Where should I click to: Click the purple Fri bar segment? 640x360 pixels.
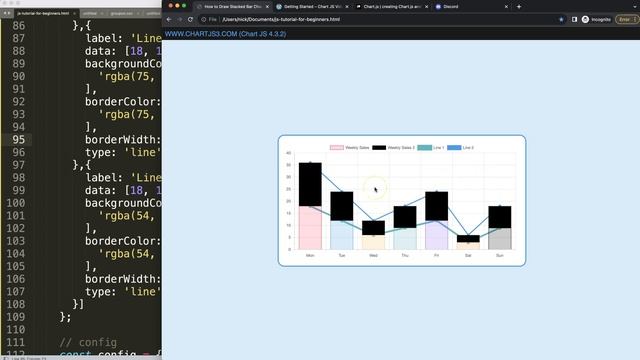(436, 235)
